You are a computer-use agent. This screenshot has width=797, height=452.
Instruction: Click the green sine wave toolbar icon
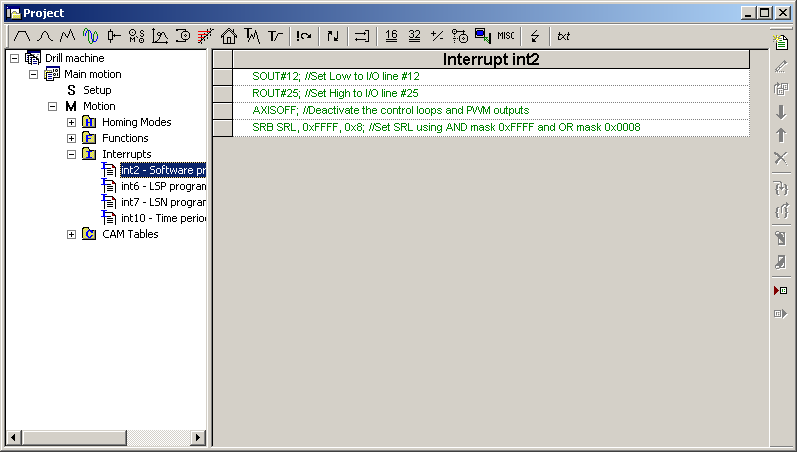pyautogui.click(x=90, y=35)
